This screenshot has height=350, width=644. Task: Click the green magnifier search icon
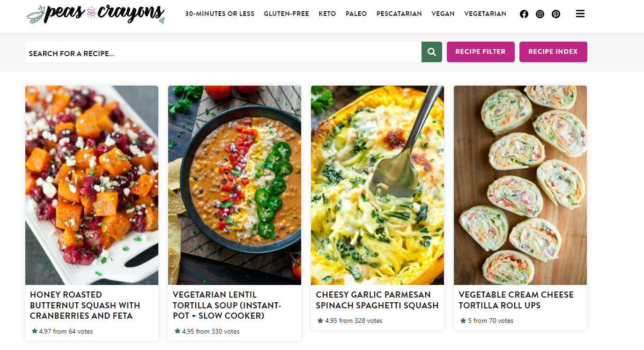click(x=432, y=52)
